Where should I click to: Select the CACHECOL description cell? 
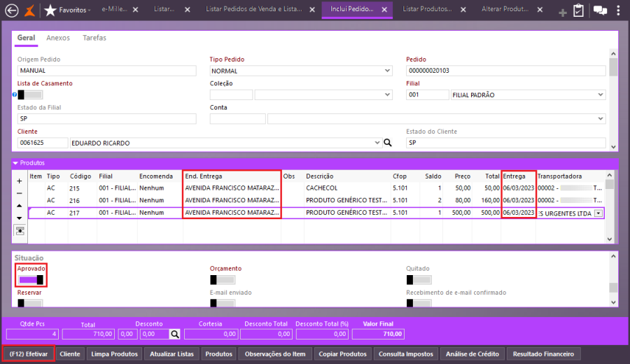click(x=348, y=188)
